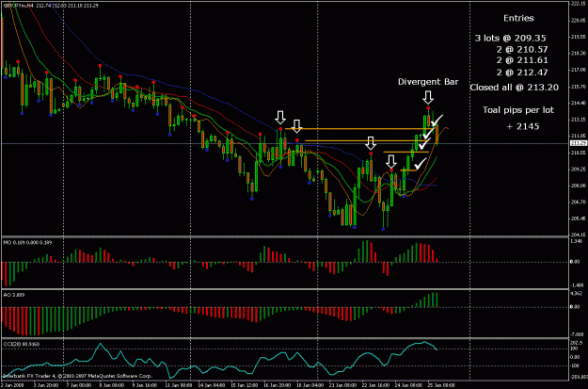
Task: Click the 209.25 price axis label
Action: 576,169
